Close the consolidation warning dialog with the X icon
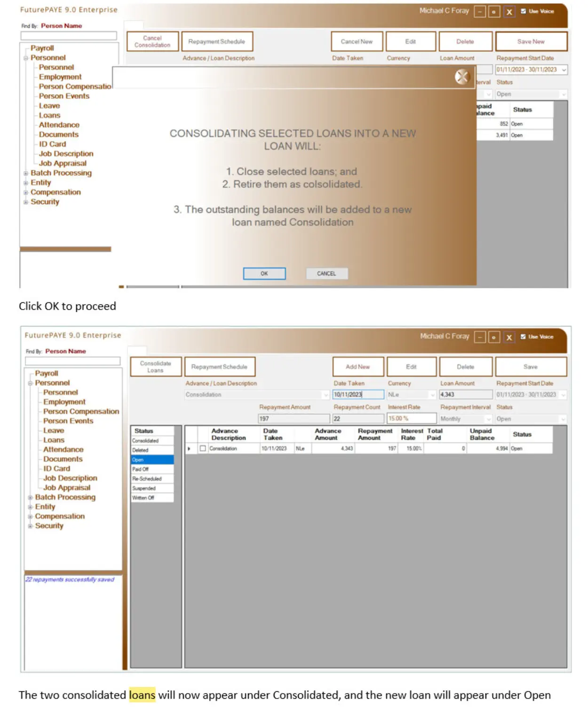 (x=462, y=77)
